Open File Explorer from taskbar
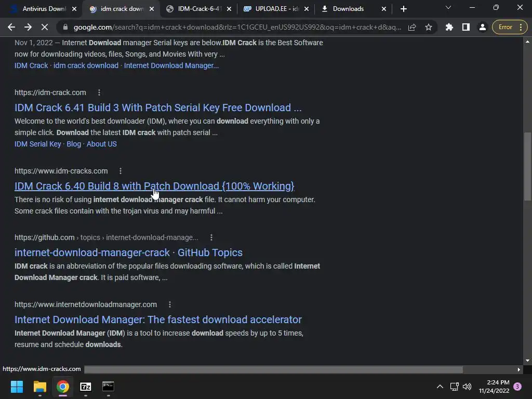This screenshot has width=532, height=399. pyautogui.click(x=39, y=387)
